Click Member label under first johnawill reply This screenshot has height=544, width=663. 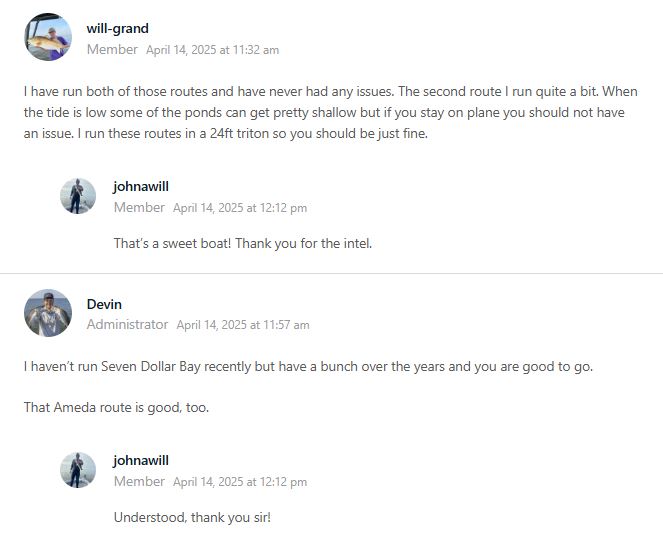(x=139, y=208)
